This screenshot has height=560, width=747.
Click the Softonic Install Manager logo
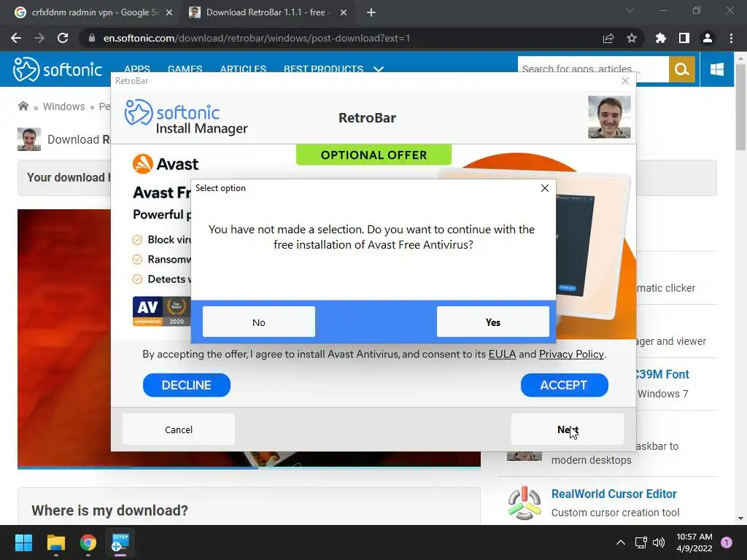pyautogui.click(x=186, y=117)
